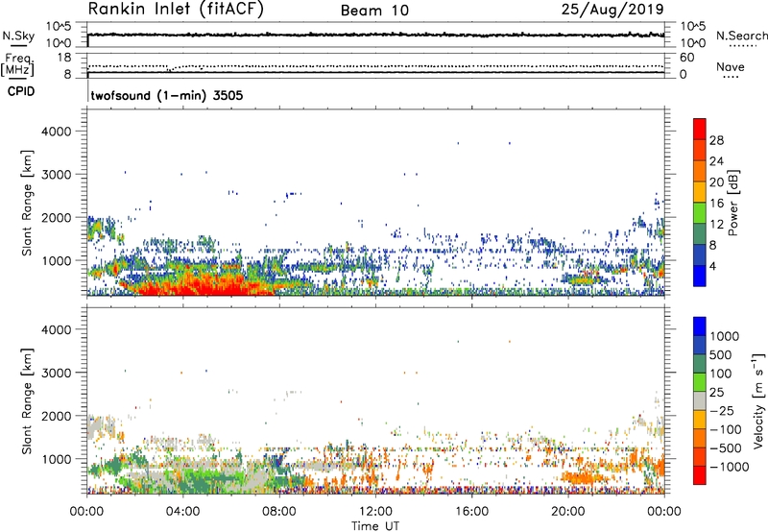
Task: Click the '18' tick on the frequency axis
Action: pos(64,58)
